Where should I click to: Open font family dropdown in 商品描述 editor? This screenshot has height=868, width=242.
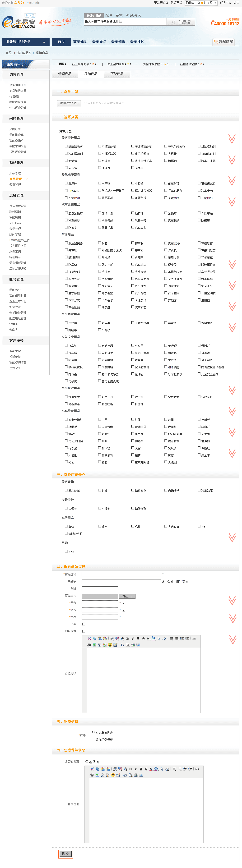click(117, 638)
